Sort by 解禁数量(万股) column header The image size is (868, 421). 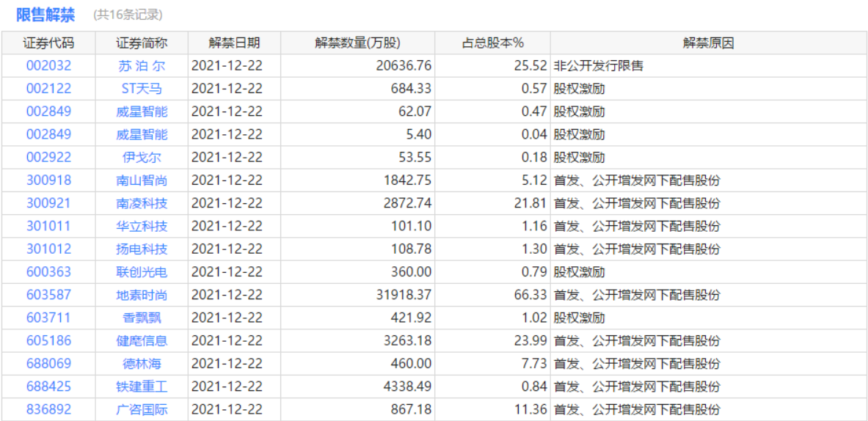click(358, 43)
